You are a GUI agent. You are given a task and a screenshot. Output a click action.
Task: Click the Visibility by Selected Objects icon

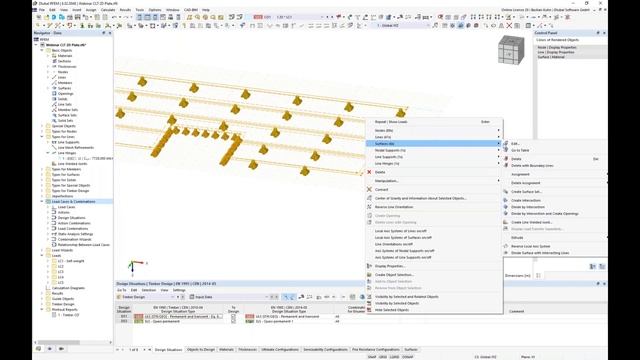pos(369,303)
